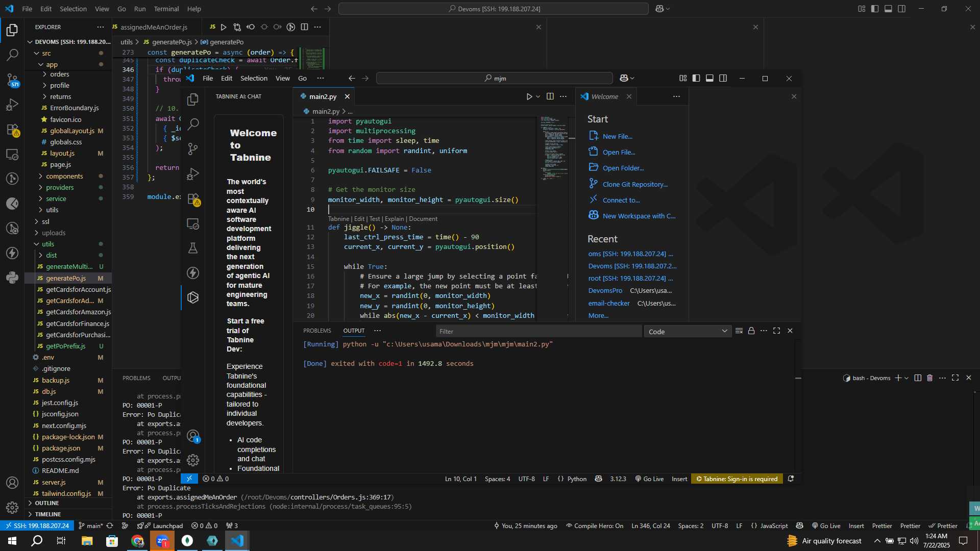The image size is (980, 551).
Task: Open Explorer view in Devoms window activity bar
Action: coord(12,30)
